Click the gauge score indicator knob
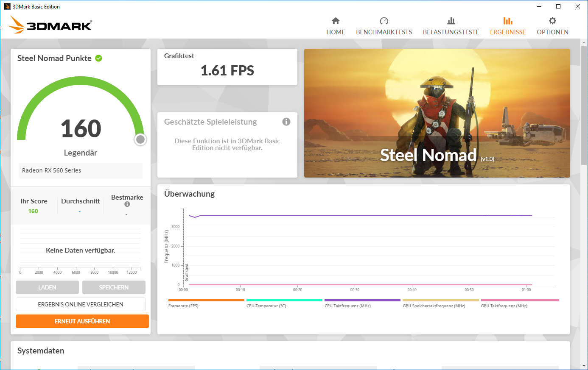588x370 pixels. click(x=140, y=139)
